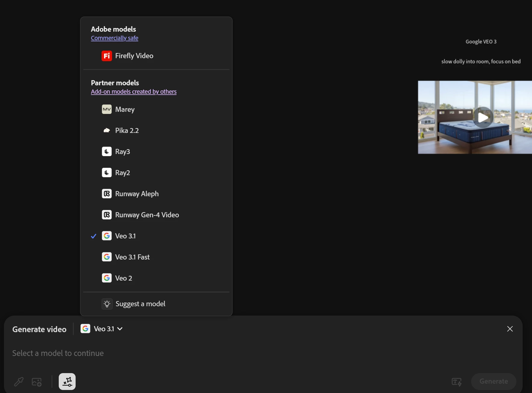532x393 pixels.
Task: Play the bedroom video thumbnail
Action: 483,117
